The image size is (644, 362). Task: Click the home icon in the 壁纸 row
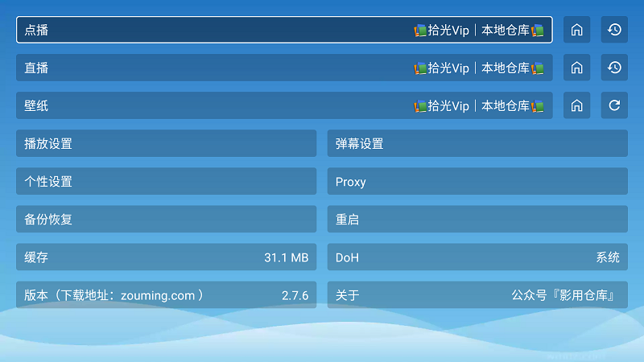[x=576, y=105]
